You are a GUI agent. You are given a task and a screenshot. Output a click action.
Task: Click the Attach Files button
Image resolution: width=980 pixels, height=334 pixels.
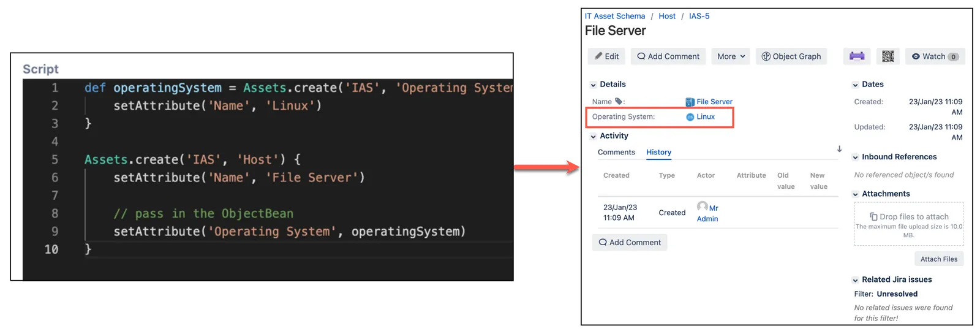pos(939,259)
